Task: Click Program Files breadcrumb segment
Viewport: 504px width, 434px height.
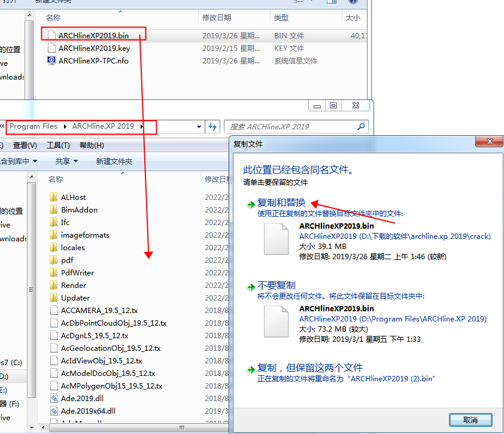Action: coord(34,126)
